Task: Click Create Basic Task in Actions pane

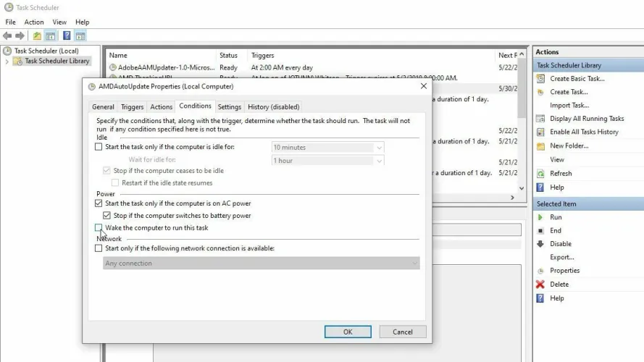Action: click(x=577, y=79)
